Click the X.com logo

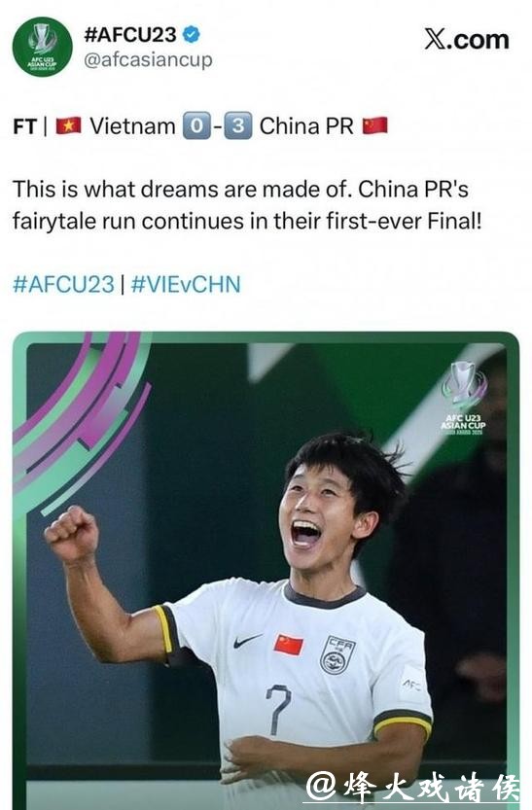467,40
